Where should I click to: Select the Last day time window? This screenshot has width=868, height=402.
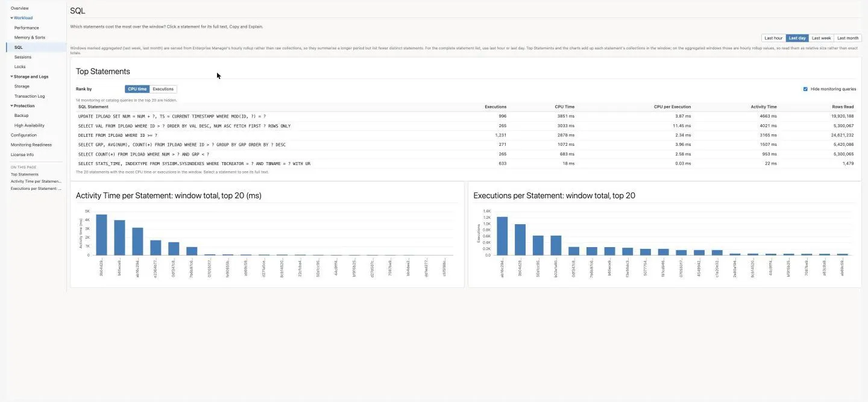(x=797, y=38)
